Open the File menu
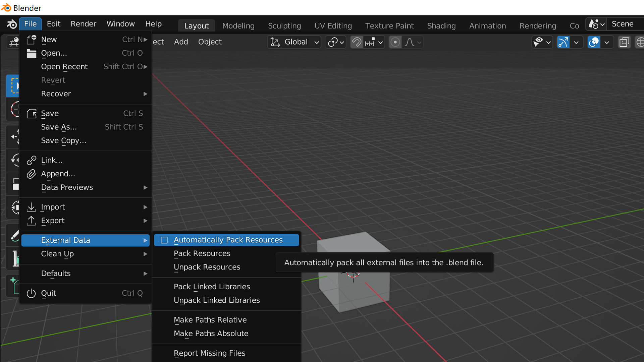The width and height of the screenshot is (644, 362). point(30,24)
